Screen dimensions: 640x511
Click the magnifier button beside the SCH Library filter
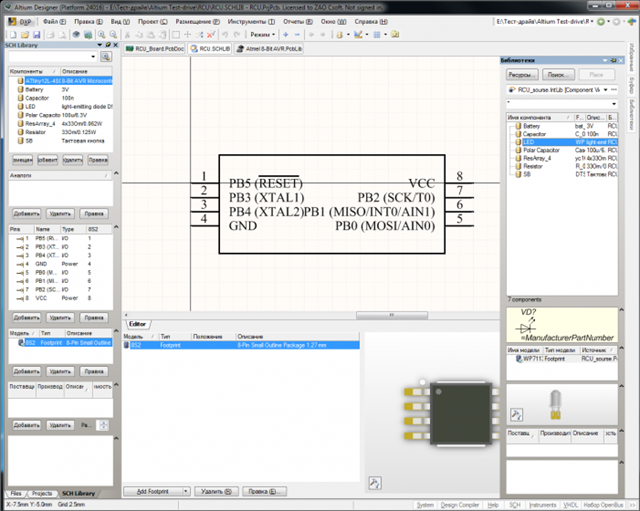[106, 56]
